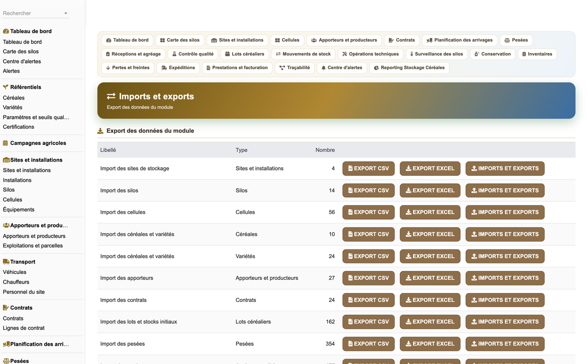Open the Sites et installations top tab
Image resolution: width=588 pixels, height=364 pixels.
237,40
